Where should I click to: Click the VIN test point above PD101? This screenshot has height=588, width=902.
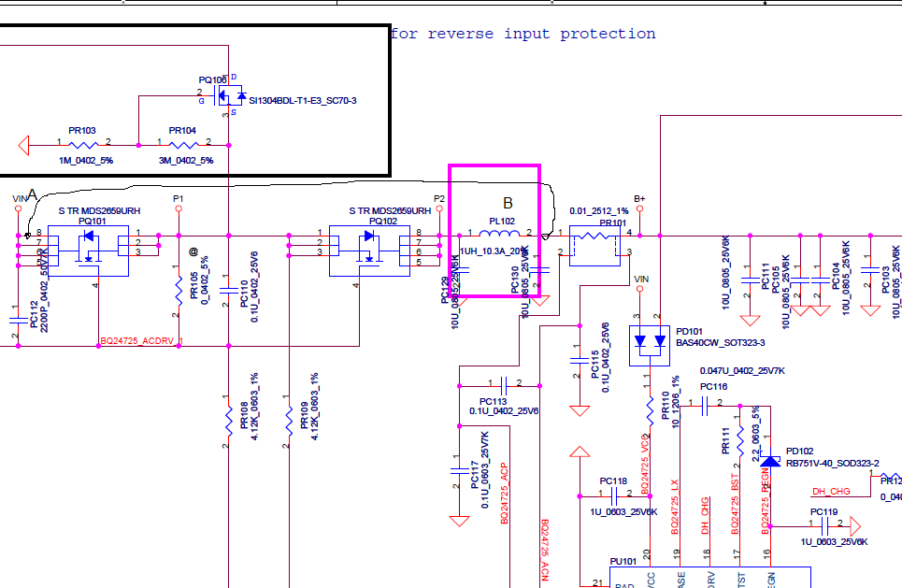point(639,289)
